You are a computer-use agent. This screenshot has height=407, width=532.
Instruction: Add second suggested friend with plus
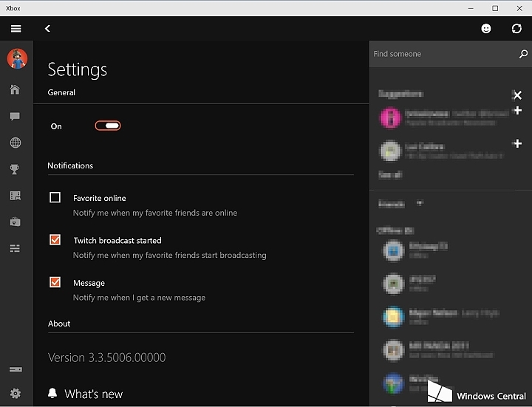pos(517,143)
